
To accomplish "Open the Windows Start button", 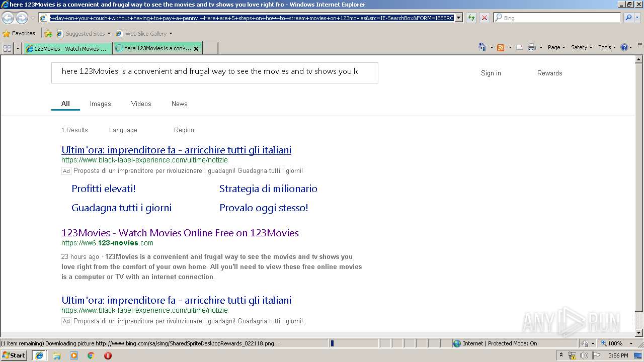I will [14, 355].
